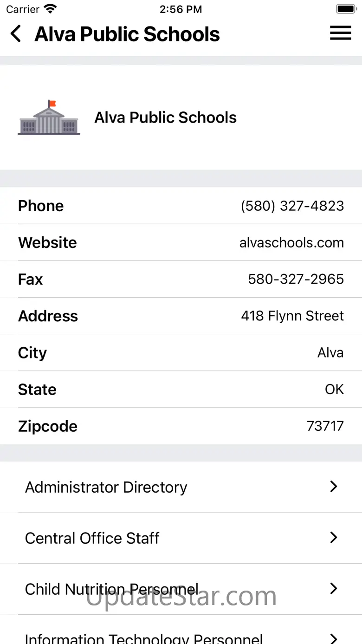Tap Alva Public Schools header title
362x644 pixels.
pyautogui.click(x=127, y=34)
